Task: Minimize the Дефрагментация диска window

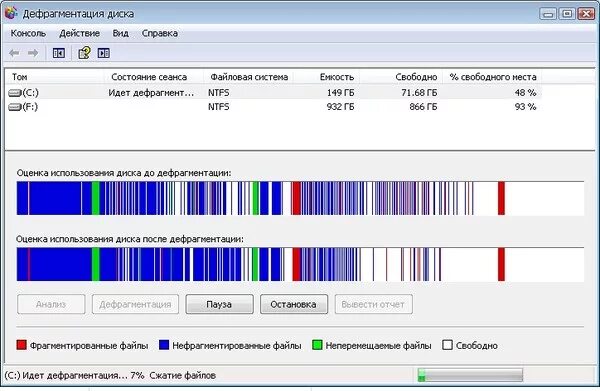Action: 548,14
